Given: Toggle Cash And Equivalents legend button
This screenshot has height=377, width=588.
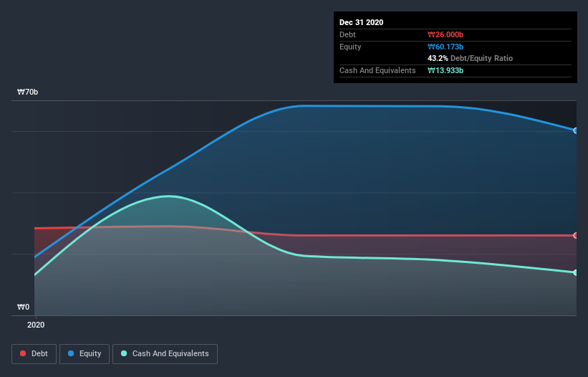Looking at the screenshot, I should [x=165, y=354].
